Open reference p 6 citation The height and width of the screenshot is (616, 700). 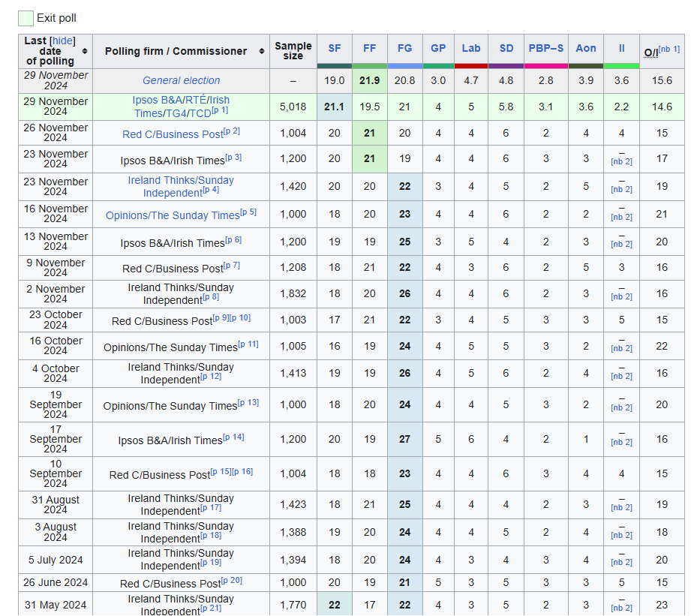click(x=233, y=239)
